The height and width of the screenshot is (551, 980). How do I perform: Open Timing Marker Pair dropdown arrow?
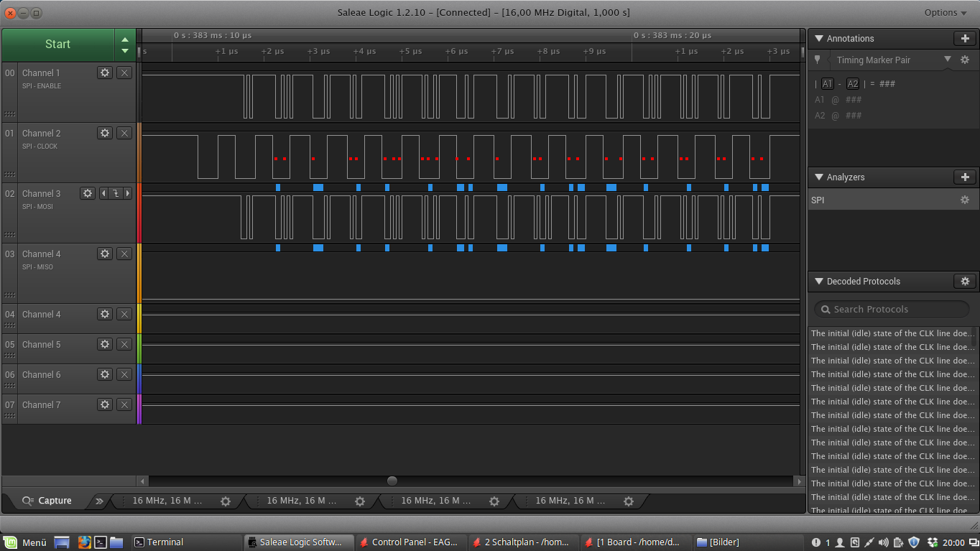pos(947,60)
